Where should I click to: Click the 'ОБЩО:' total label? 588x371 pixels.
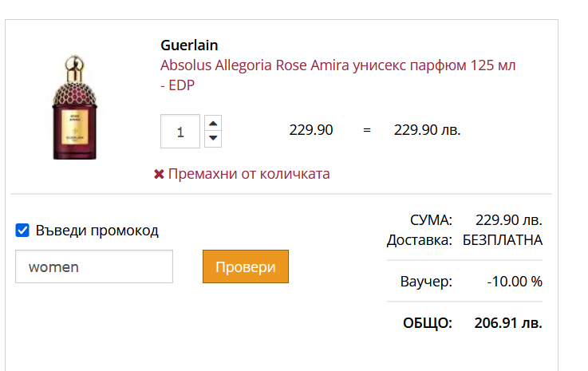click(x=427, y=323)
